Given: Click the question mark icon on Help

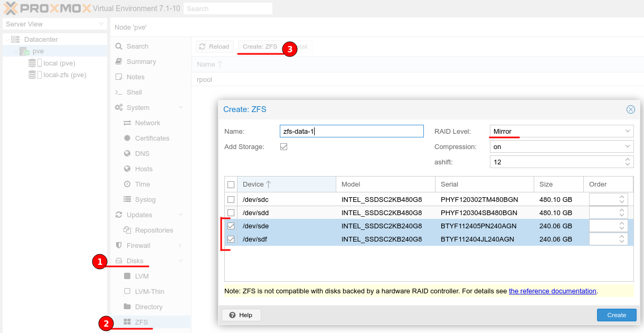Looking at the screenshot, I should coord(232,315).
